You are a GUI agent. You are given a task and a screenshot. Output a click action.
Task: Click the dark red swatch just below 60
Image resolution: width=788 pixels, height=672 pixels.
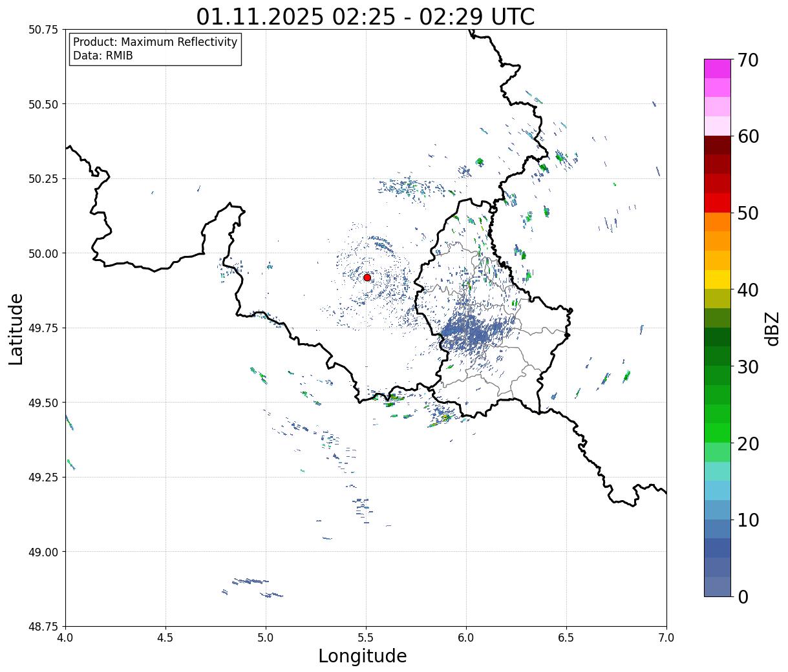pyautogui.click(x=718, y=145)
